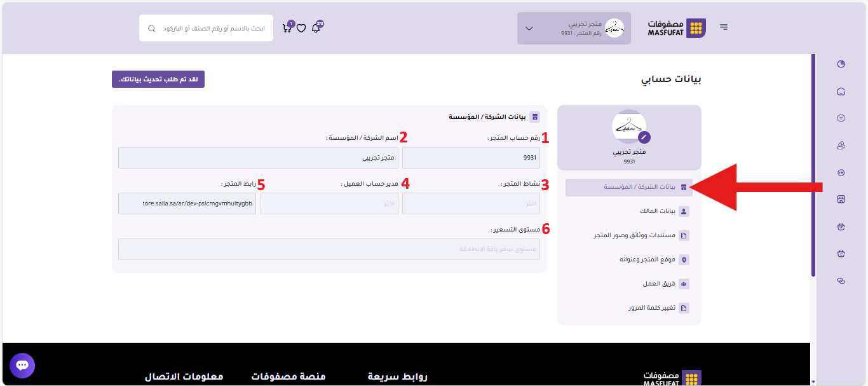Click the wishlist heart icon
Screen dimensions: 868x386
pos(301,29)
